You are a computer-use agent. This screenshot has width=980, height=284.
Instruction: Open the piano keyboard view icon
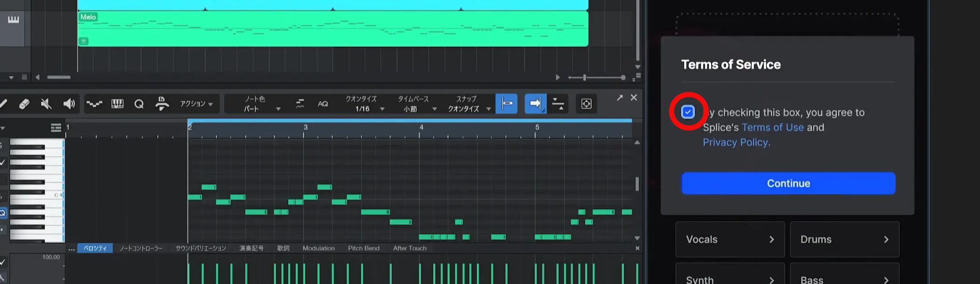(117, 104)
